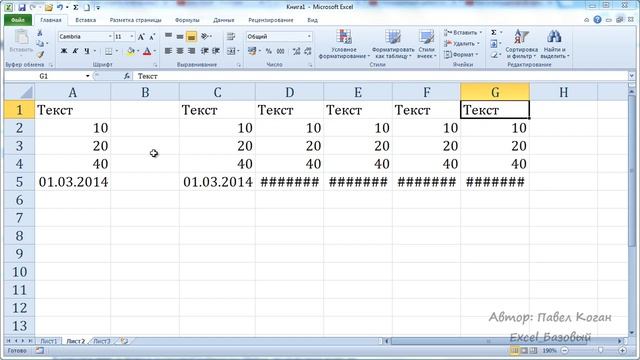This screenshot has width=640, height=360.
Task: Toggle align text left
Action: [168, 51]
